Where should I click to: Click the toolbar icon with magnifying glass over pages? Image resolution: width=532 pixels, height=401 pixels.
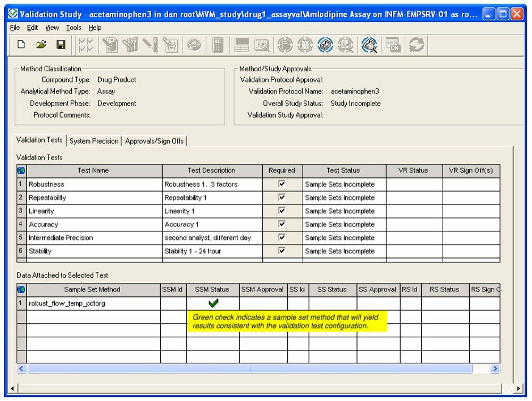[369, 46]
